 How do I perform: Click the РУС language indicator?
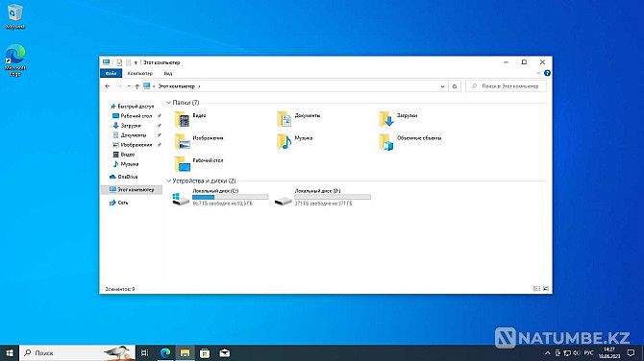(588, 352)
